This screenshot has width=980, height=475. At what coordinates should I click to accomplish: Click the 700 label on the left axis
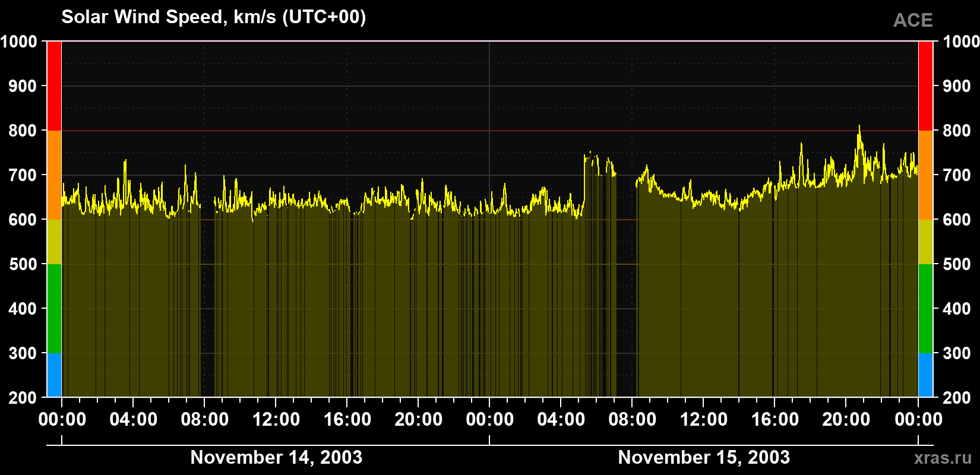tap(23, 175)
